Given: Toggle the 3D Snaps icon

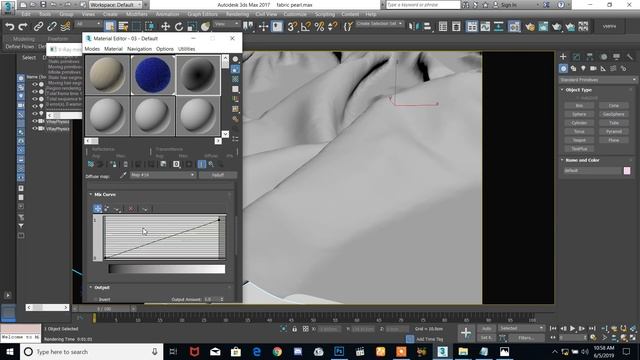Looking at the screenshot, I should click(x=292, y=27).
